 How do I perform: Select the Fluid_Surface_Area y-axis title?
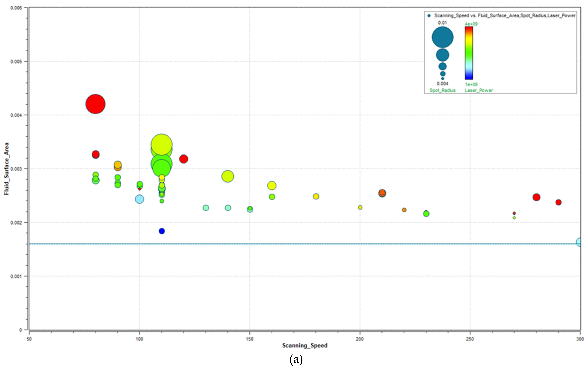(6, 169)
